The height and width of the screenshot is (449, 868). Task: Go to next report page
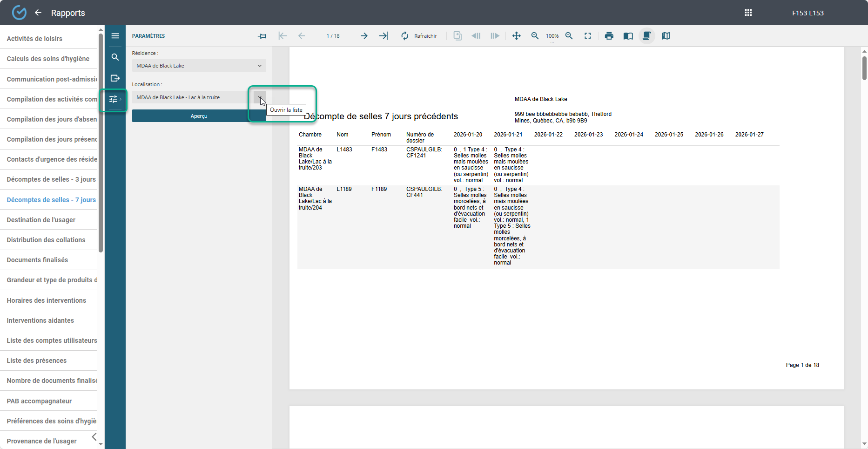(364, 36)
